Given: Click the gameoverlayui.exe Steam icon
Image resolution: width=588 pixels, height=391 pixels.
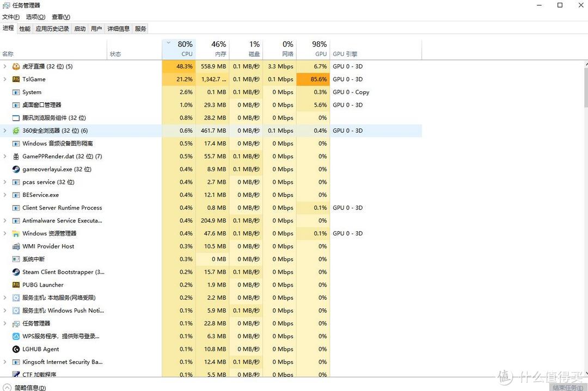Looking at the screenshot, I should [16, 169].
